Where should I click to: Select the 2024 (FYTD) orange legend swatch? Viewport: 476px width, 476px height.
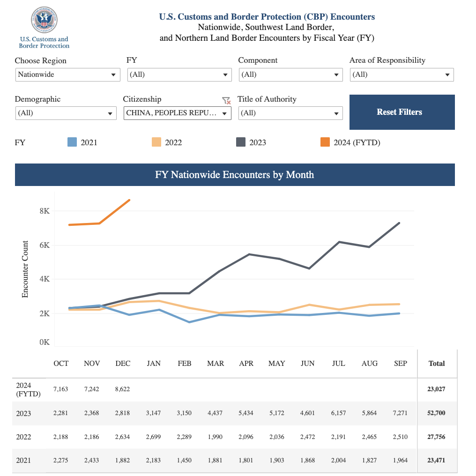pos(325,142)
